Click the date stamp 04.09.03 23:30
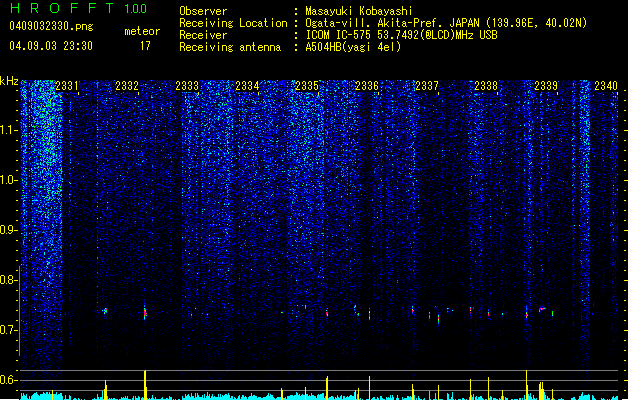 pyautogui.click(x=51, y=46)
